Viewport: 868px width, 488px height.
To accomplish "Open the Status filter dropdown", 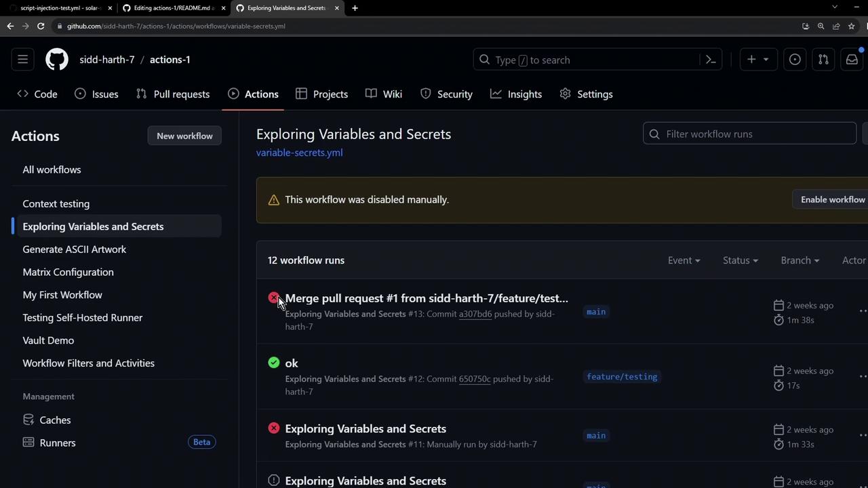I will pos(740,260).
